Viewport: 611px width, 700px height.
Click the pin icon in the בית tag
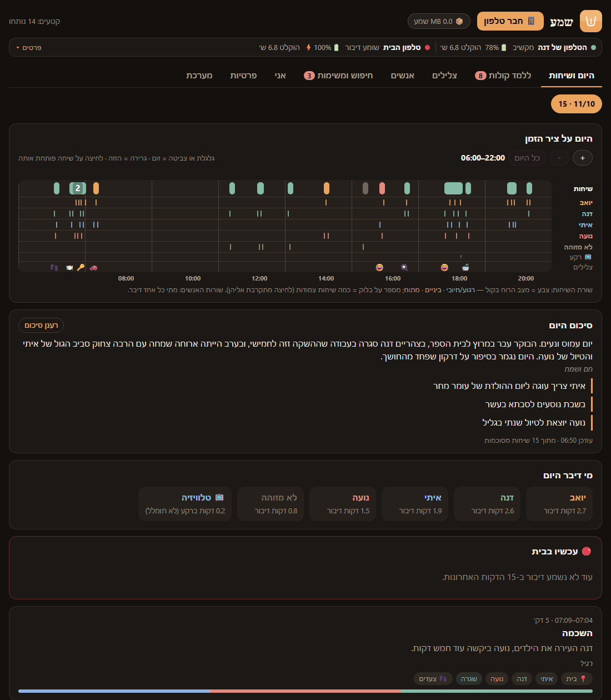click(583, 678)
